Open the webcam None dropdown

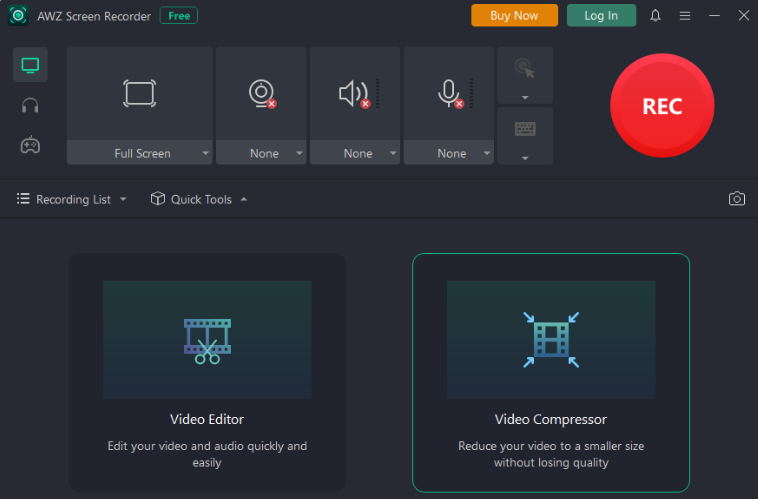pos(261,153)
